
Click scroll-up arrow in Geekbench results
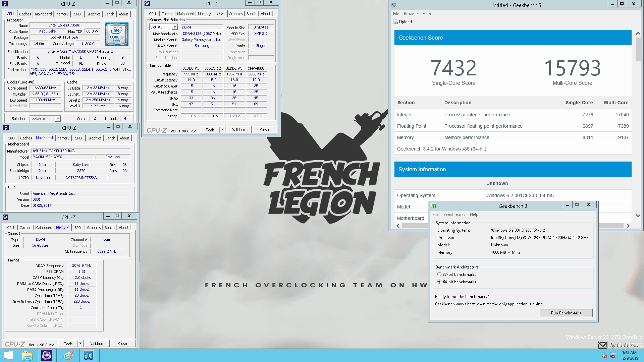(x=638, y=34)
